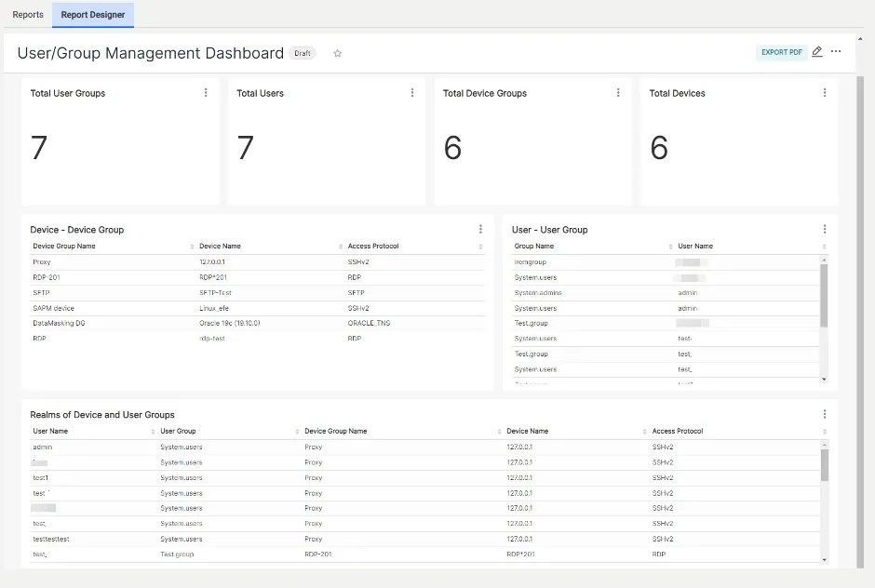Image resolution: width=875 pixels, height=588 pixels.
Task: Sort by Access Protocol in Device - Device Group table
Action: (x=480, y=247)
